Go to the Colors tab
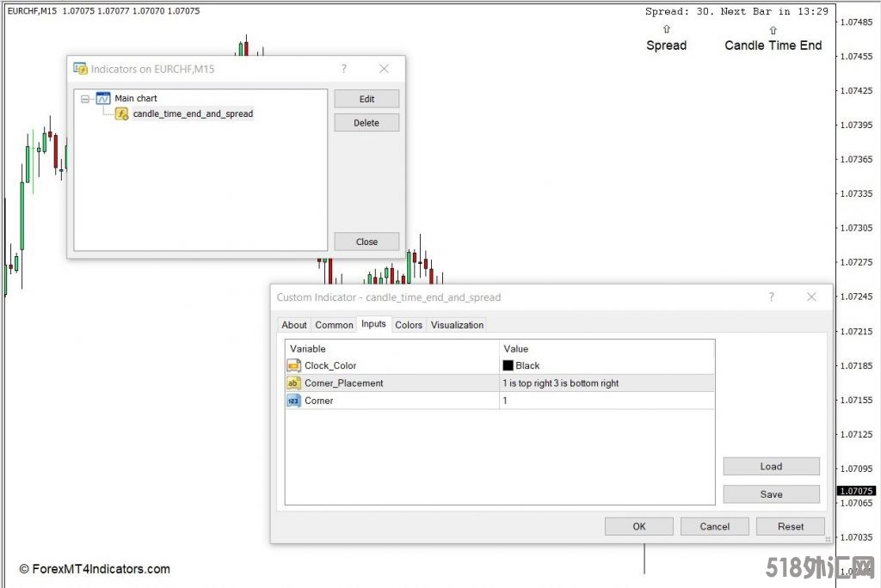 [x=409, y=325]
